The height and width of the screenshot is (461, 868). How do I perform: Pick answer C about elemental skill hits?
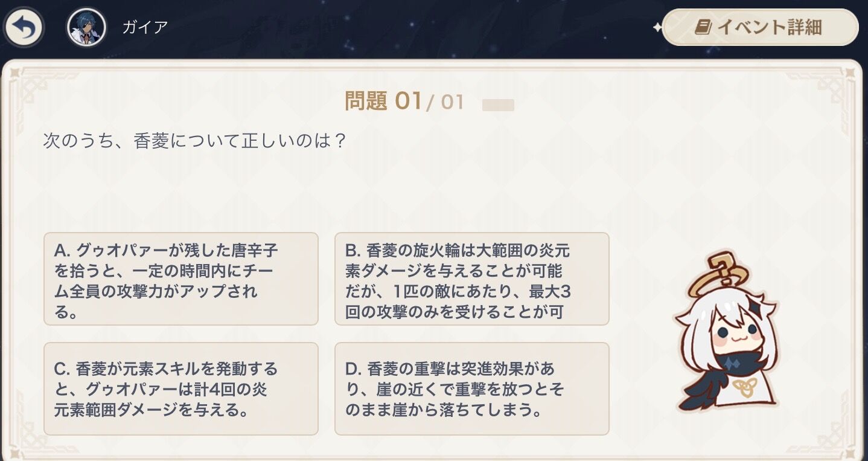[181, 388]
